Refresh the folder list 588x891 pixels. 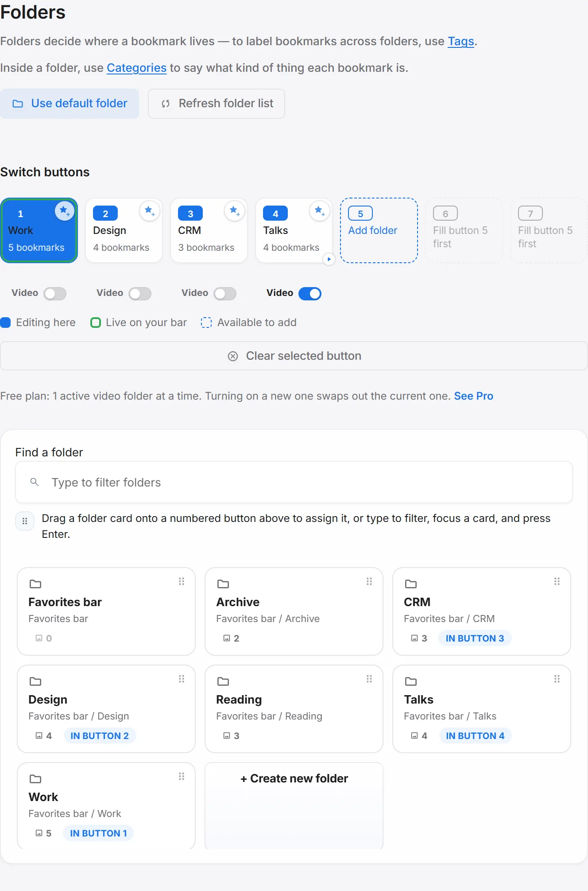coord(217,104)
